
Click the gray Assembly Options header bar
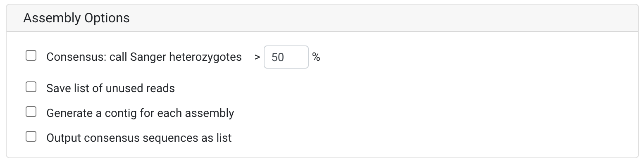(322, 18)
